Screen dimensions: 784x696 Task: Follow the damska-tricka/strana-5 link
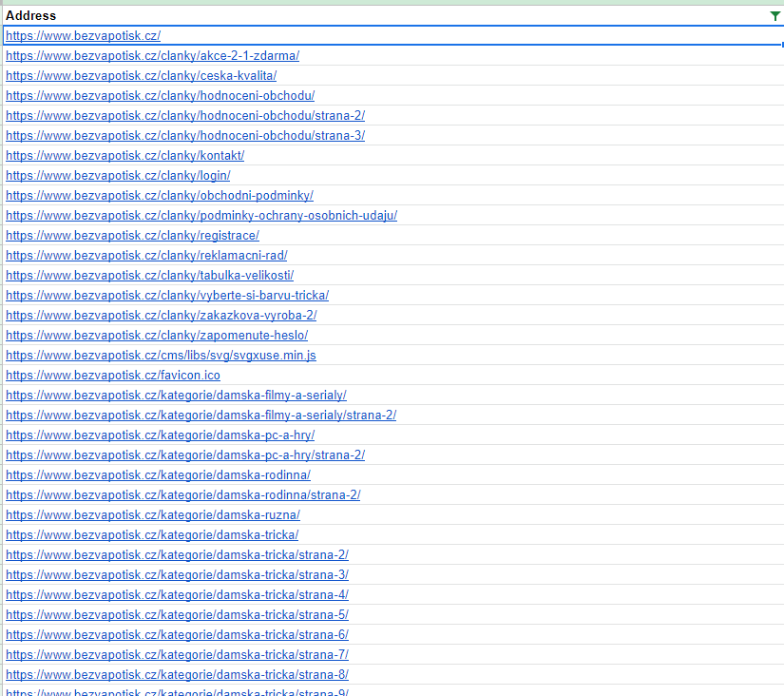[177, 615]
